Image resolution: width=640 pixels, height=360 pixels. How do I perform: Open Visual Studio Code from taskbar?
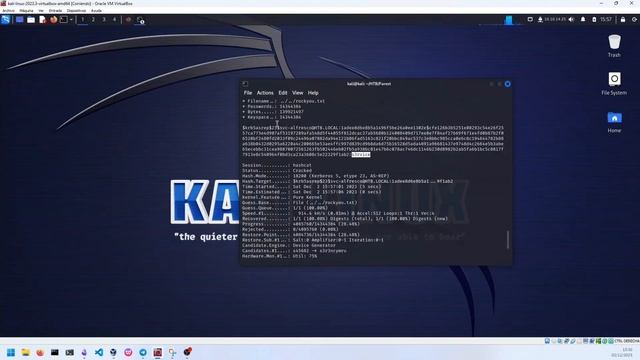[99, 352]
